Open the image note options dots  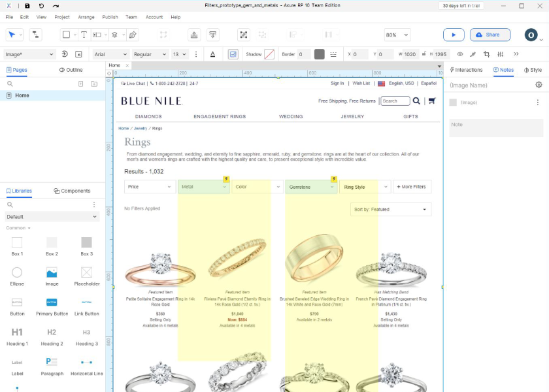[538, 102]
